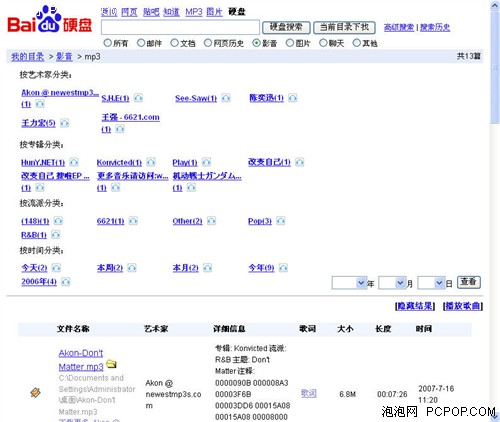The image size is (500, 422).
Task: Click headphone icon beside 陈奕迅(1)
Action: coord(292,98)
